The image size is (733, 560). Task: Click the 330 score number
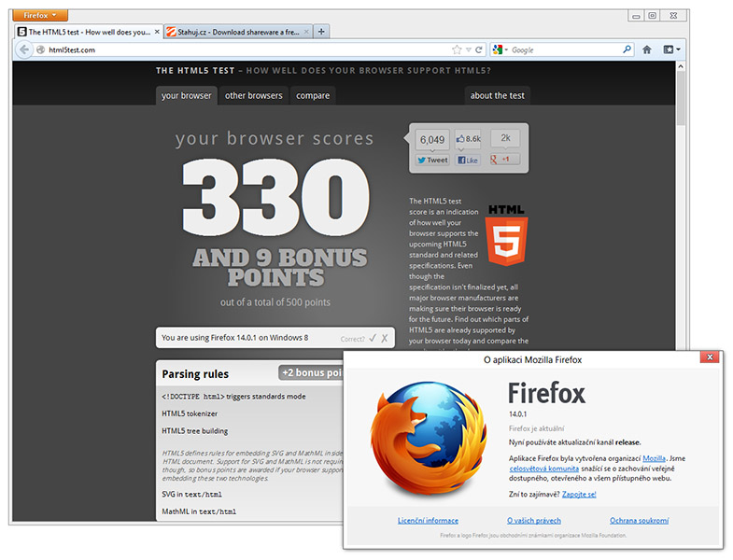(276, 197)
